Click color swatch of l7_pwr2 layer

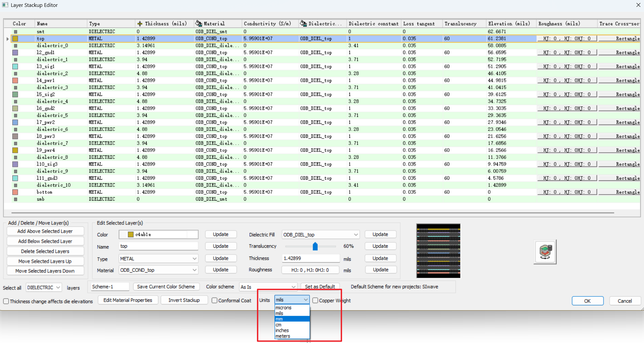[x=15, y=122]
